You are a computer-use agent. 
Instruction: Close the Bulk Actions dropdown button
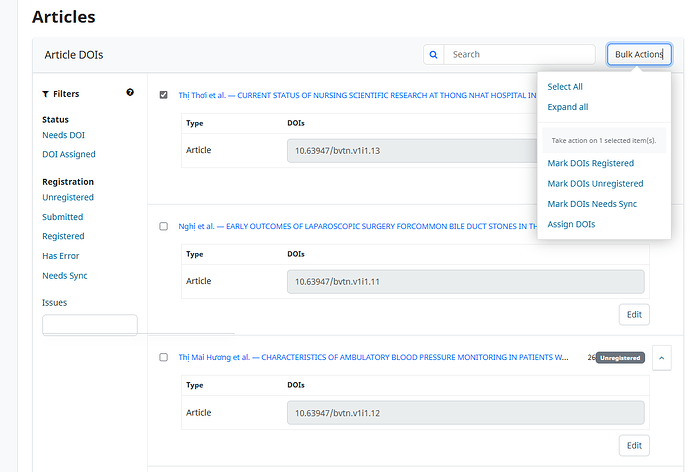(x=639, y=55)
